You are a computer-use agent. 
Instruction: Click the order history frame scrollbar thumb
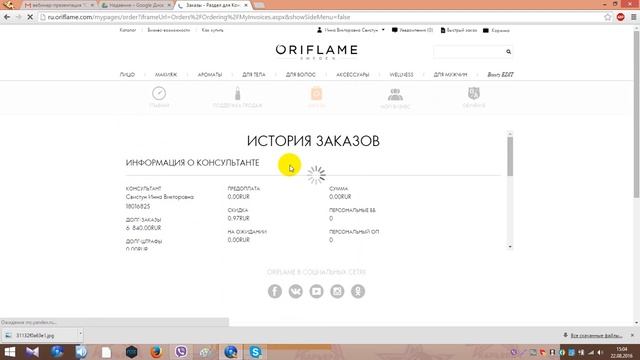(x=510, y=157)
